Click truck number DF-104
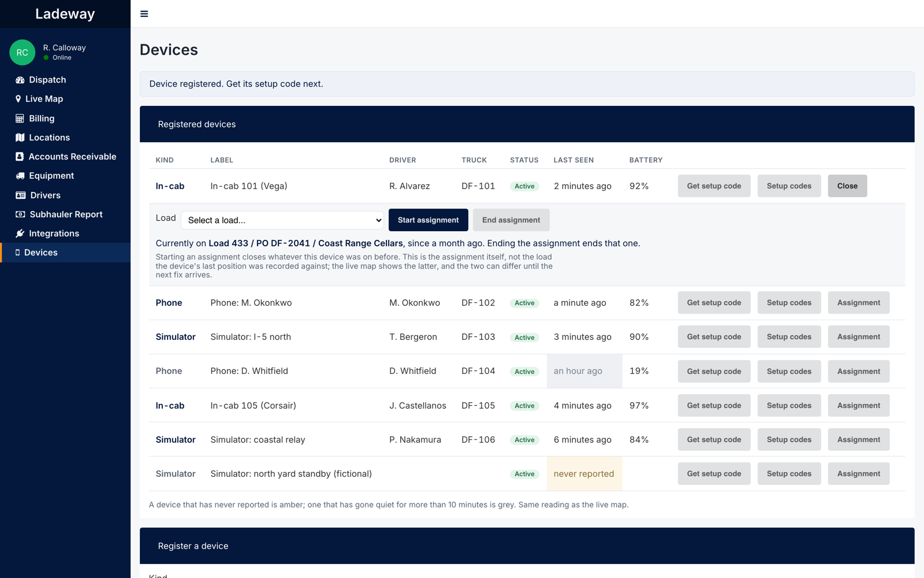 point(478,371)
